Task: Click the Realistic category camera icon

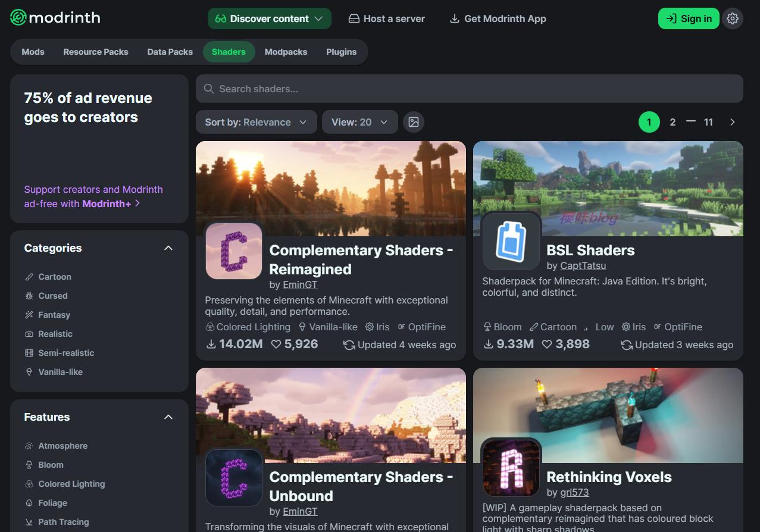Action: pyautogui.click(x=29, y=334)
